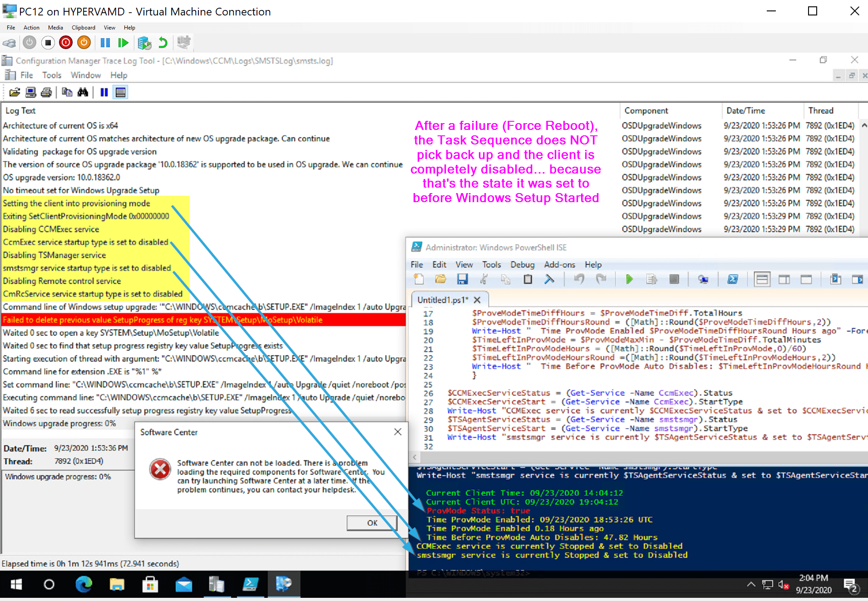Toggle the CMTrace detail pane icon
This screenshot has width=868, height=601.
(120, 93)
